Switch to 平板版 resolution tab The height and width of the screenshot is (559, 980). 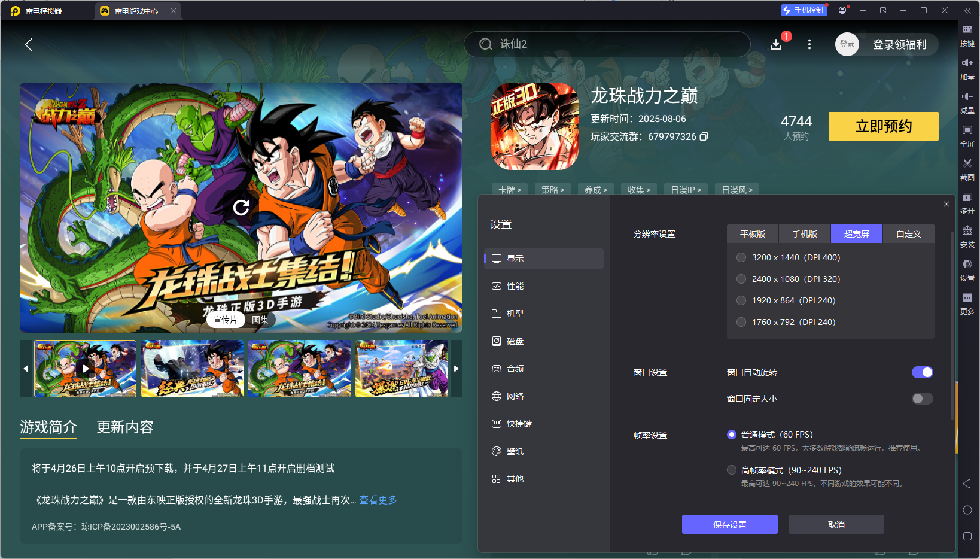(753, 234)
